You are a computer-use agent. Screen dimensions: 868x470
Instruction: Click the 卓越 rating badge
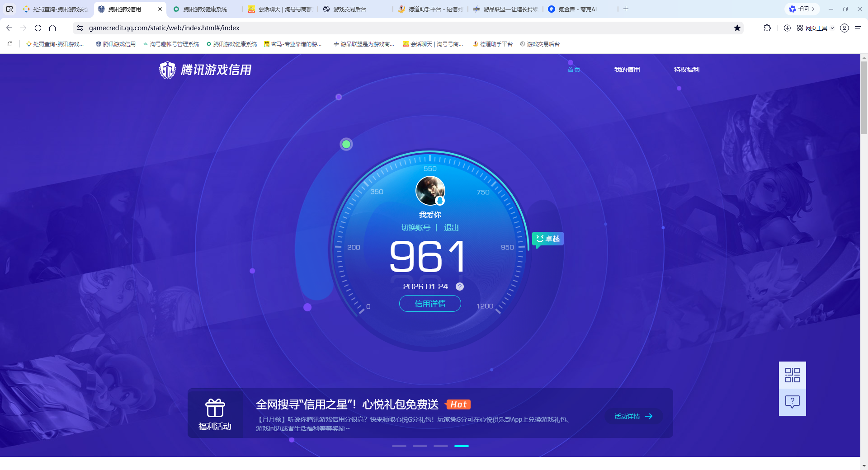(547, 238)
